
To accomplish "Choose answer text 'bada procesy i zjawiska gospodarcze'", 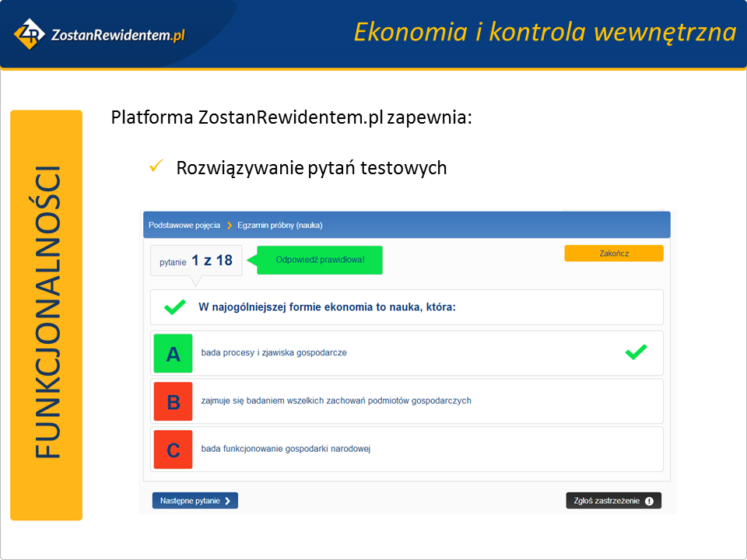I will click(x=274, y=353).
